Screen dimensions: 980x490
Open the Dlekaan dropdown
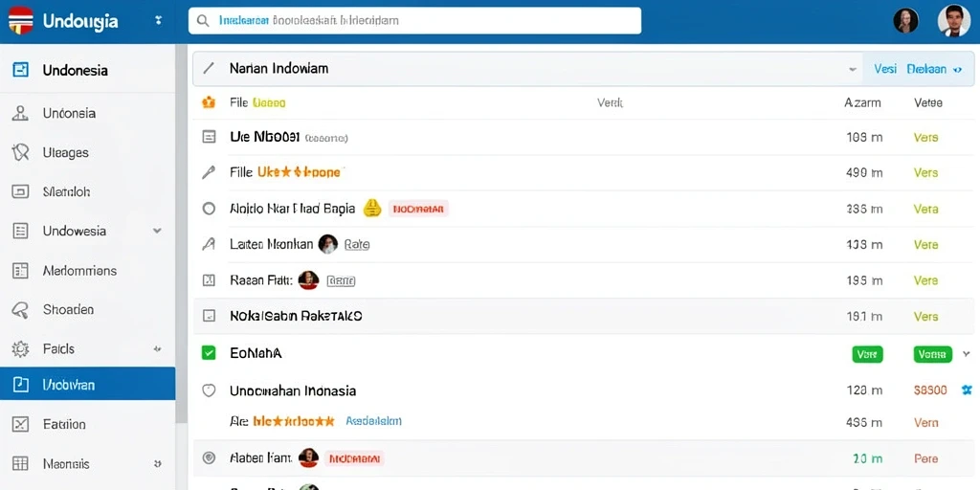click(x=934, y=69)
